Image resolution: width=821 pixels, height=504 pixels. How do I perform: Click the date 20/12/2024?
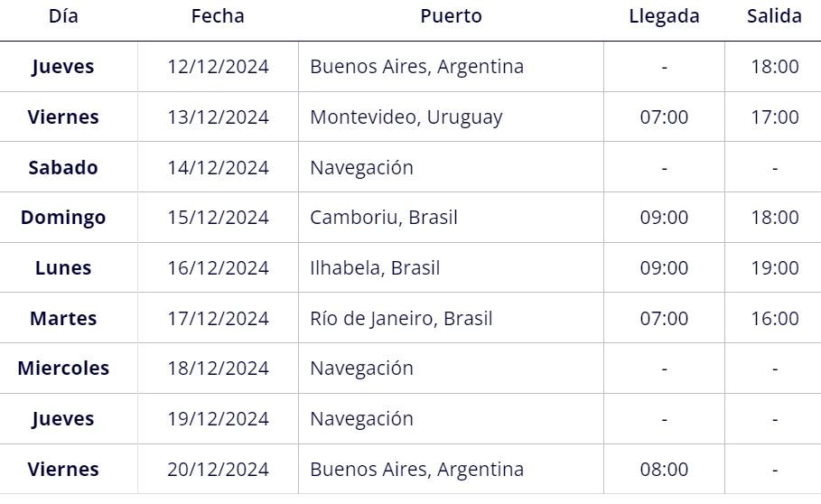coord(218,470)
